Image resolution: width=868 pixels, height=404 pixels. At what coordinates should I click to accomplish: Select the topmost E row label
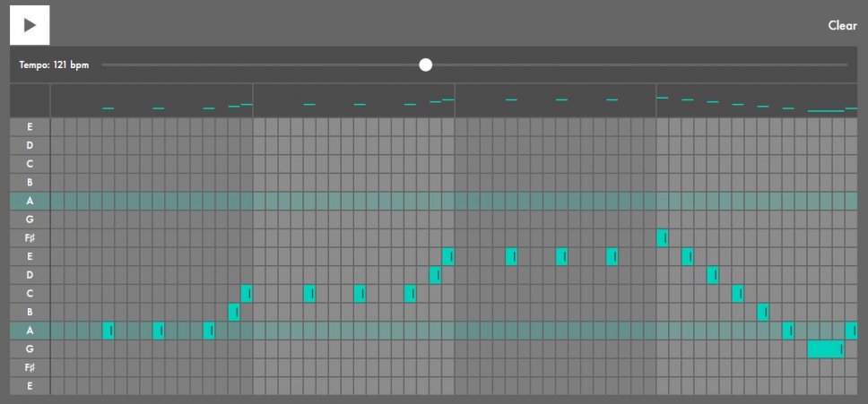pyautogui.click(x=30, y=127)
